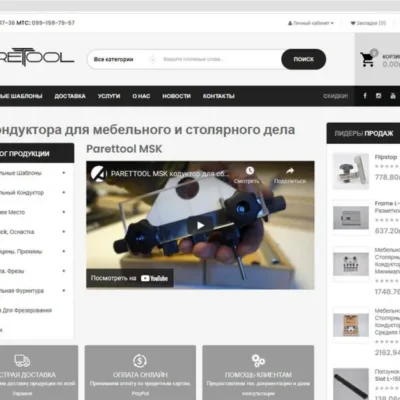Open the 'Личный кабинет' dropdown
This screenshot has height=400, width=400.
[x=311, y=23]
